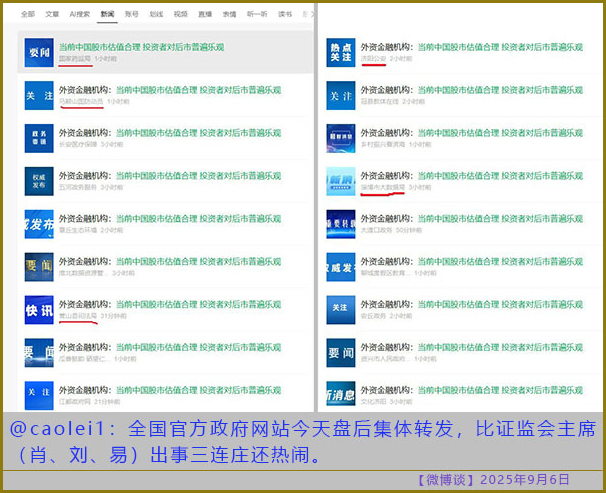This screenshot has width=606, height=493.
Task: Click the 新消息 thumbnail at bottom right
Action: 341,395
